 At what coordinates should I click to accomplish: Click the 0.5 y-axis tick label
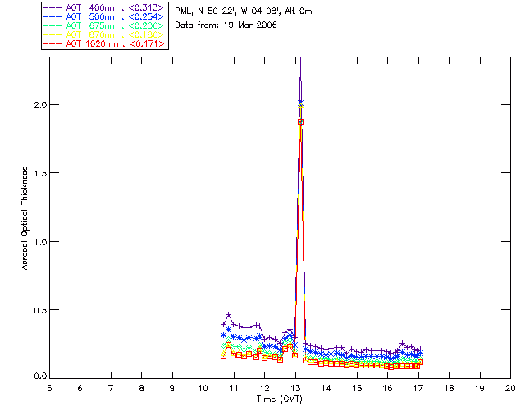coord(39,310)
